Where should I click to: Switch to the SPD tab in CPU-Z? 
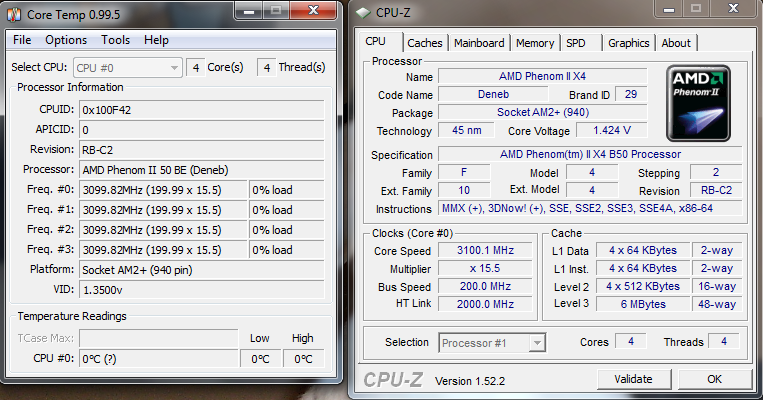point(580,43)
